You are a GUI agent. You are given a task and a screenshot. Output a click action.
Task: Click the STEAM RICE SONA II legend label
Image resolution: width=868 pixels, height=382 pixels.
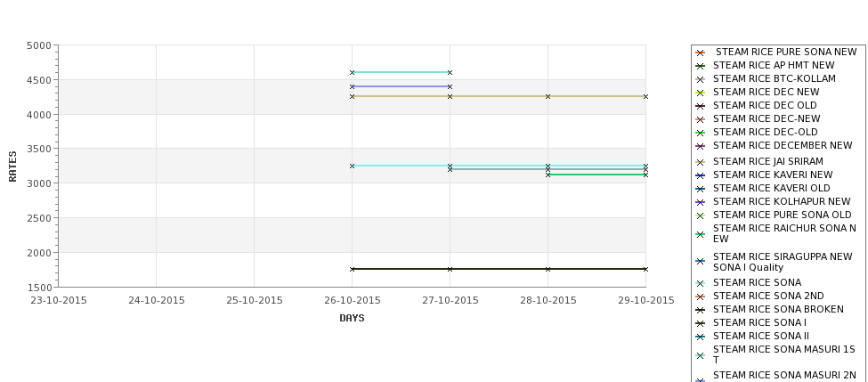point(760,336)
